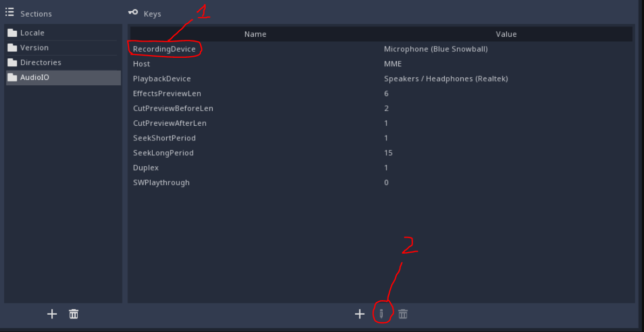
Task: Click the key icon beside the Keys header
Action: click(132, 13)
